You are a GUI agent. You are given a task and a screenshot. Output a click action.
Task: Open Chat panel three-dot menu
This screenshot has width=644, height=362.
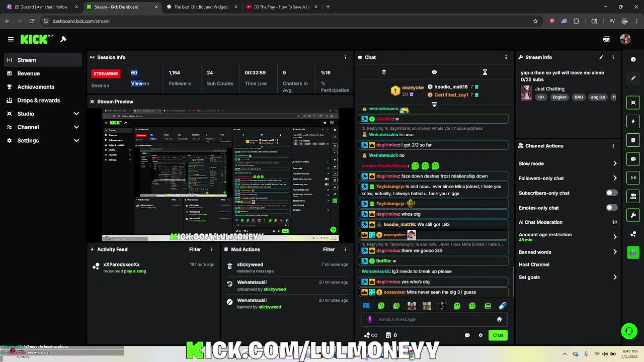pos(506,57)
